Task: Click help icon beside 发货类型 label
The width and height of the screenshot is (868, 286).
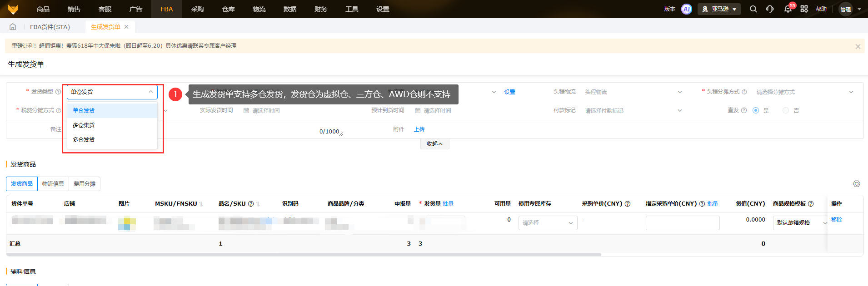Action: click(x=58, y=92)
